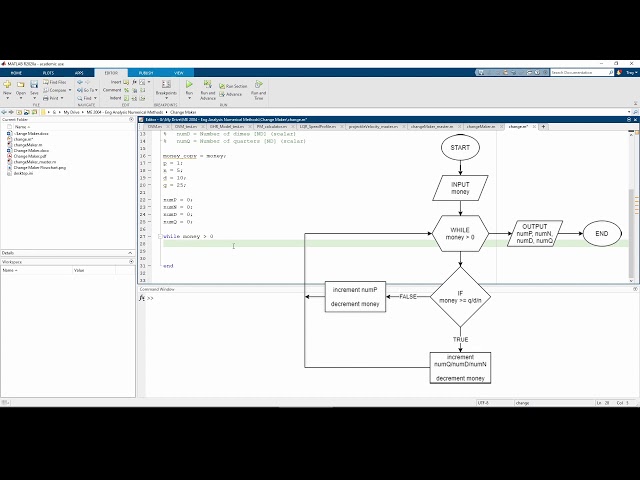The height and width of the screenshot is (480, 640).
Task: Click the Run and Advance icon
Action: 208,89
